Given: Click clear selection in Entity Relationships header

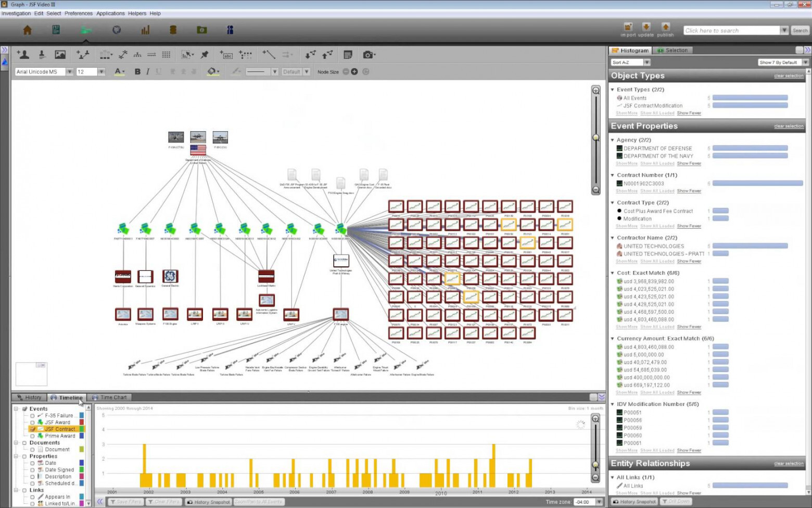Looking at the screenshot, I should coord(789,464).
